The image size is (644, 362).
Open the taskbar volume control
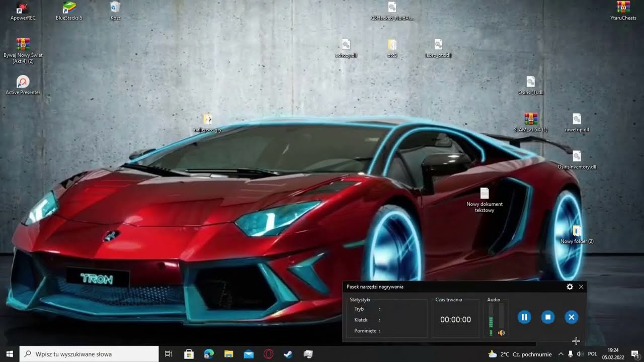[580, 354]
